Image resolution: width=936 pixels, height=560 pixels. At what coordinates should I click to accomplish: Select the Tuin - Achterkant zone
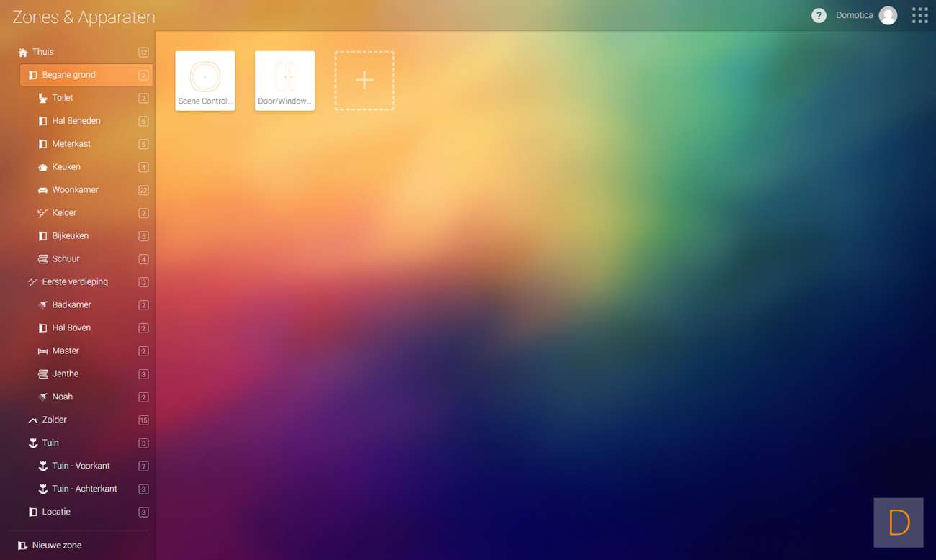point(84,489)
